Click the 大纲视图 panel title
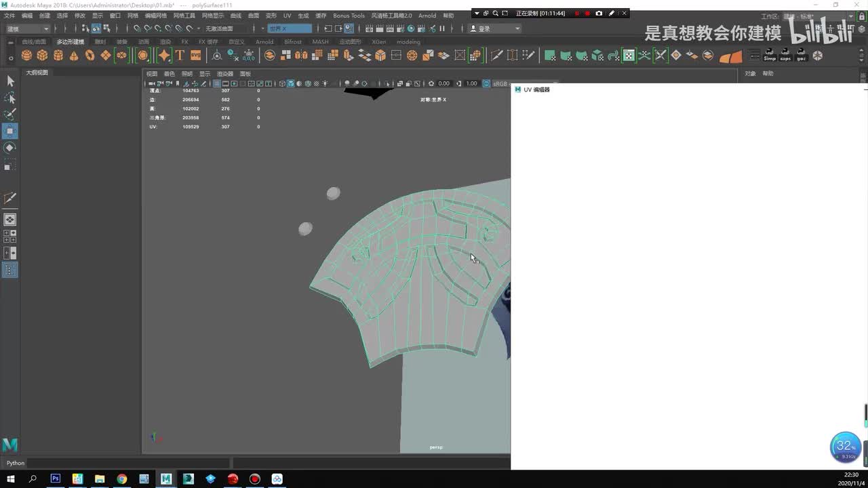This screenshot has height=488, width=868. click(x=37, y=73)
